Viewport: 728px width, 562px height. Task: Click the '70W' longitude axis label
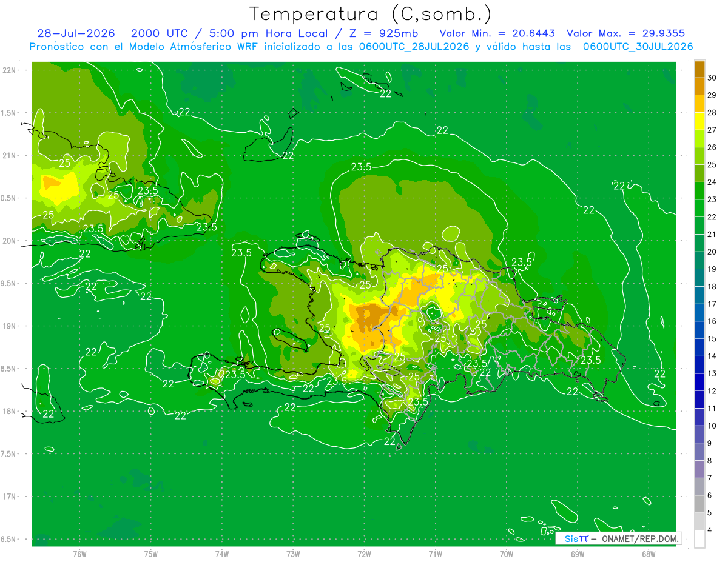507,554
